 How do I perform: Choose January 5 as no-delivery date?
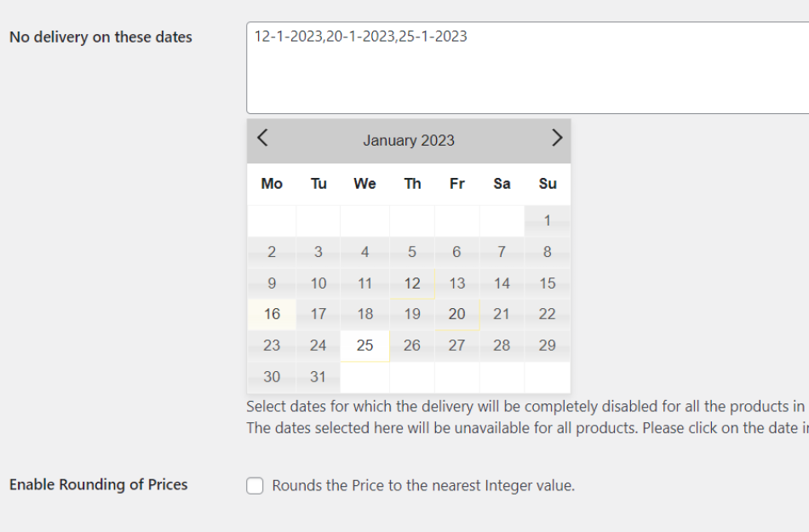[412, 252]
